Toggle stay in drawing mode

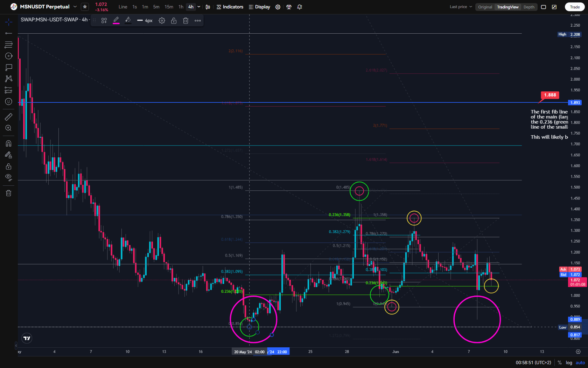click(x=9, y=155)
